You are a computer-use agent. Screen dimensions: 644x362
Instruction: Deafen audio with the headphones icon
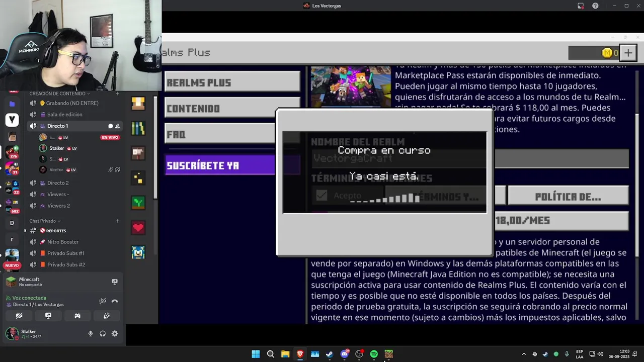point(103,333)
